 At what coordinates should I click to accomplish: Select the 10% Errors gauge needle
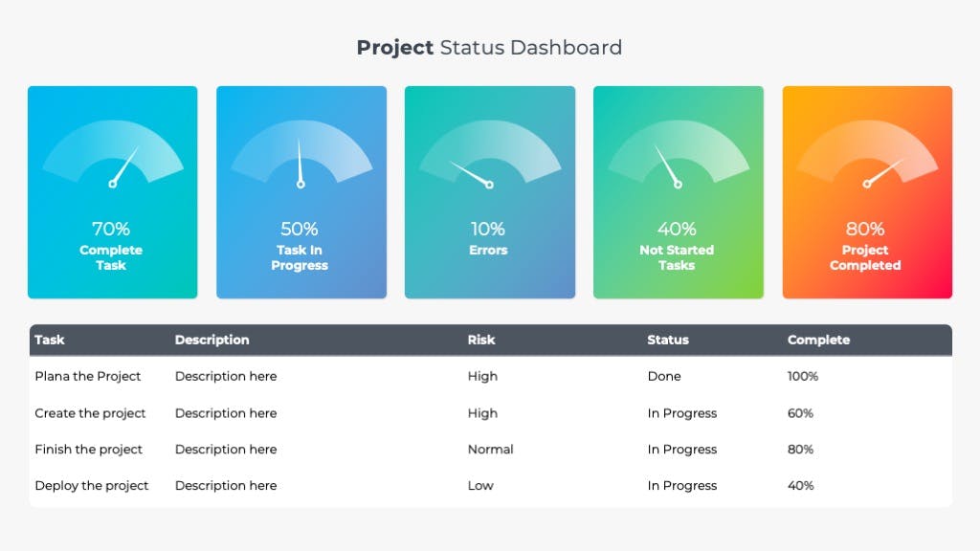[472, 174]
